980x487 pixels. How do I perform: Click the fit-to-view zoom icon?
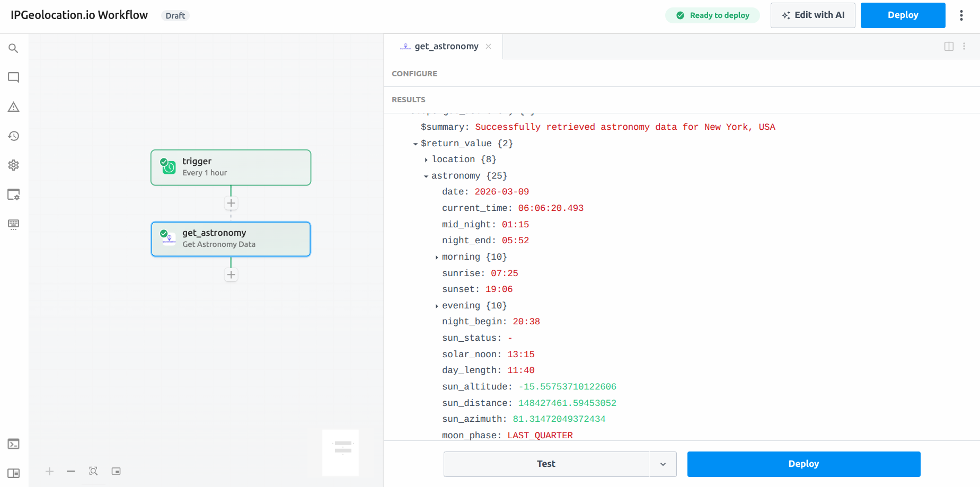[x=93, y=471]
